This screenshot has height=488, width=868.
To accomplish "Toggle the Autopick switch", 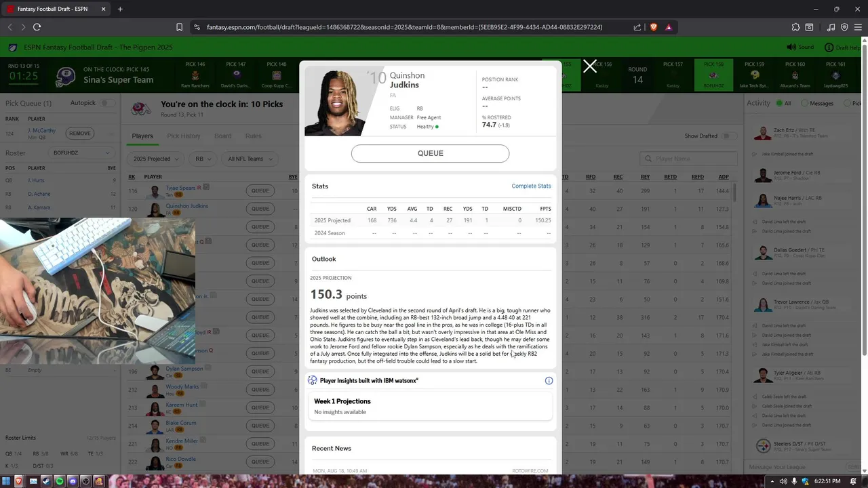I will point(107,103).
